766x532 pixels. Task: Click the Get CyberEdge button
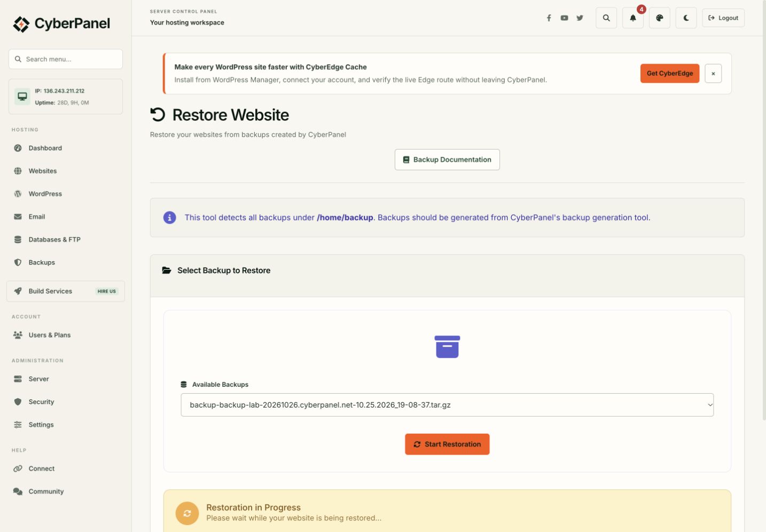(x=669, y=73)
